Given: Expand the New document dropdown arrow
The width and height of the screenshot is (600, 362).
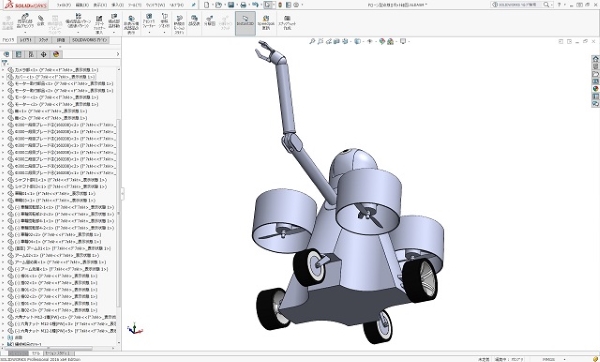Looking at the screenshot, I should click(x=212, y=5).
